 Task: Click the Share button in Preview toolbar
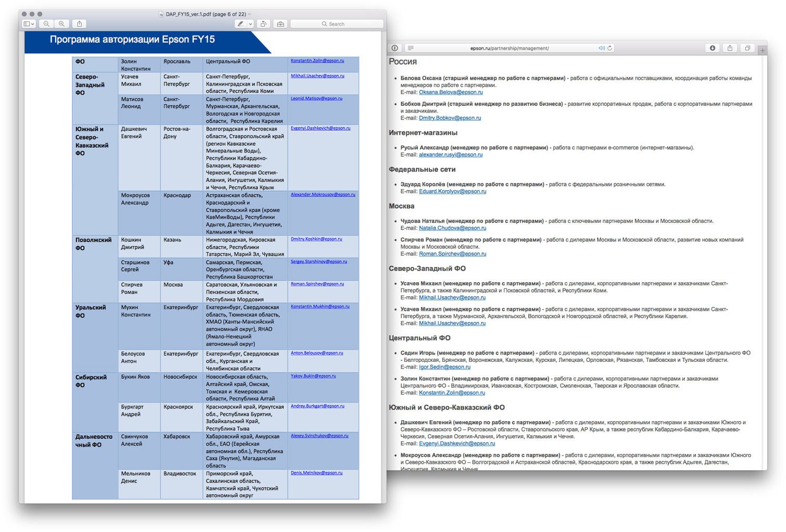point(79,24)
